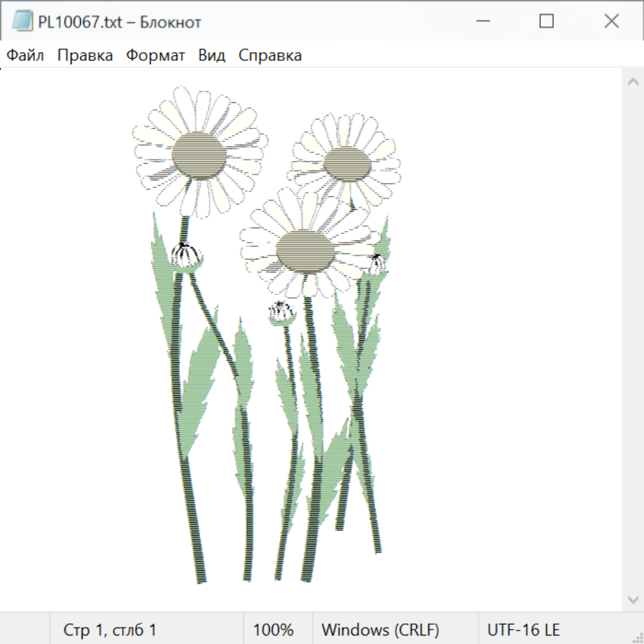Minimize the Блокнот window

pos(482,21)
